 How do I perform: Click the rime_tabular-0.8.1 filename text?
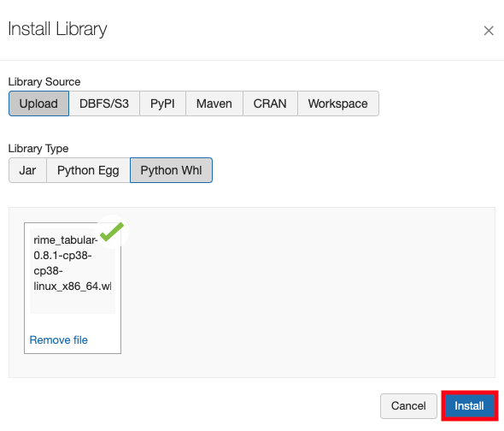tap(73, 263)
